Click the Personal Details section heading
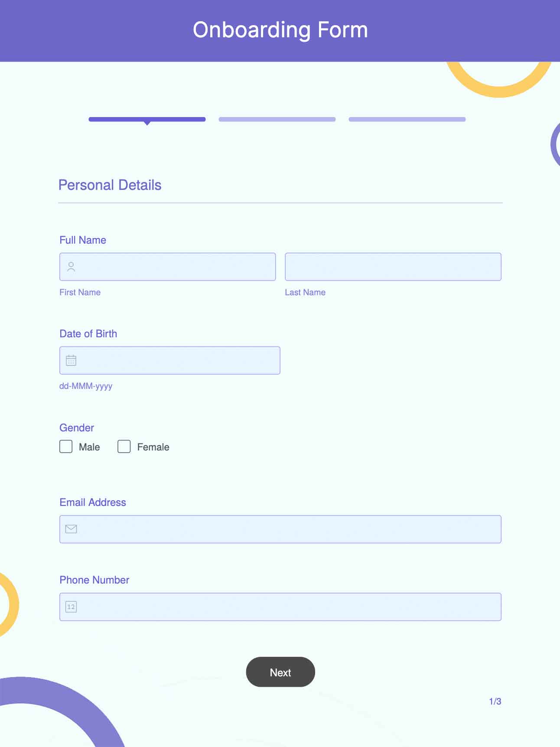The width and height of the screenshot is (560, 747). [110, 185]
